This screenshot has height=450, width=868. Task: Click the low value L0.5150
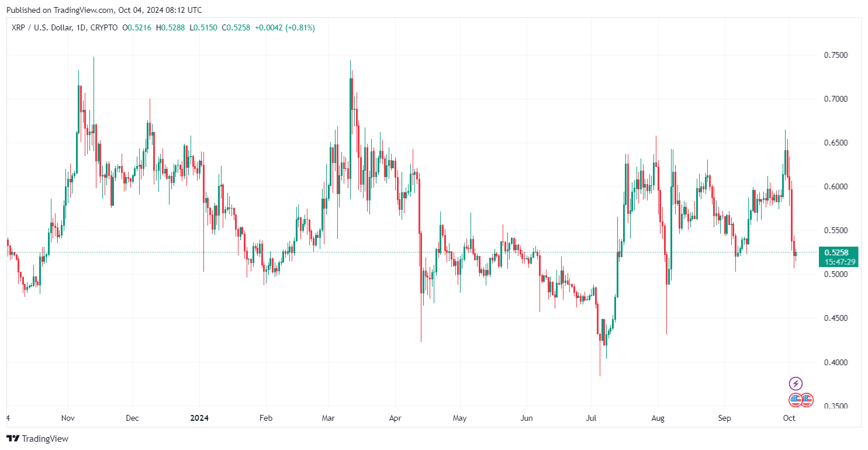[x=203, y=27]
